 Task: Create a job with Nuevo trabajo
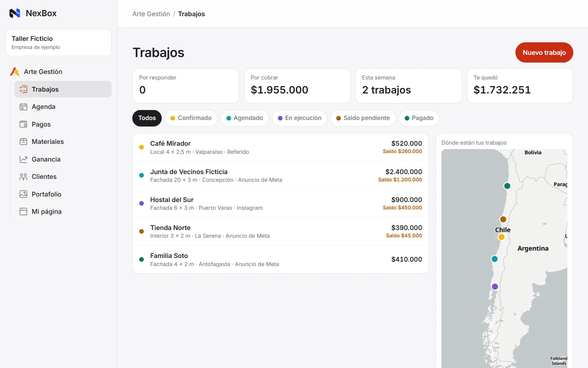(544, 53)
